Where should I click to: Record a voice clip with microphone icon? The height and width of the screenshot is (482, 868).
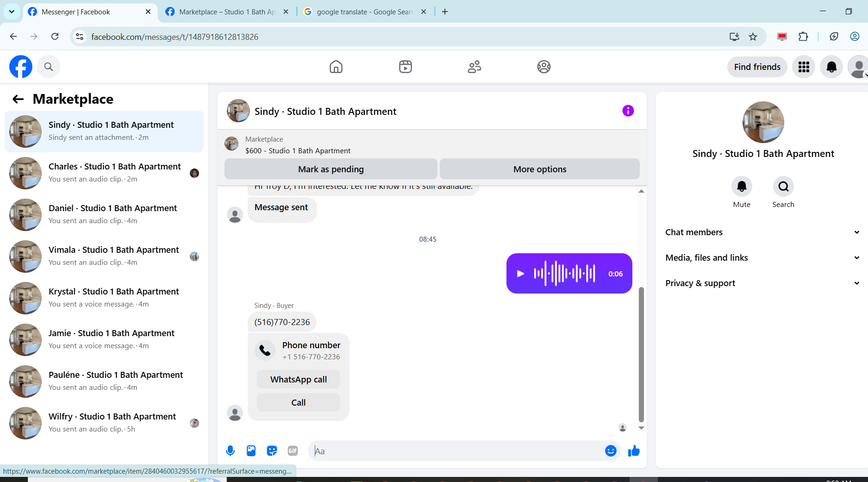230,451
